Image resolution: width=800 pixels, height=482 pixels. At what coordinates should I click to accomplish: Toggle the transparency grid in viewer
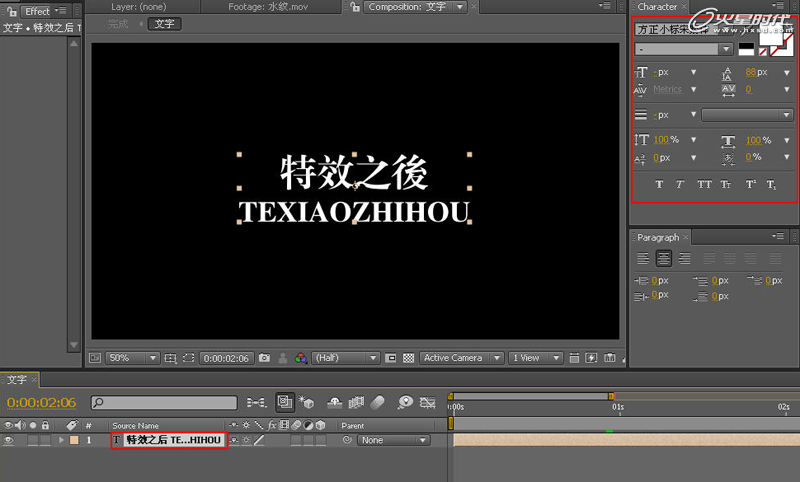pos(407,358)
